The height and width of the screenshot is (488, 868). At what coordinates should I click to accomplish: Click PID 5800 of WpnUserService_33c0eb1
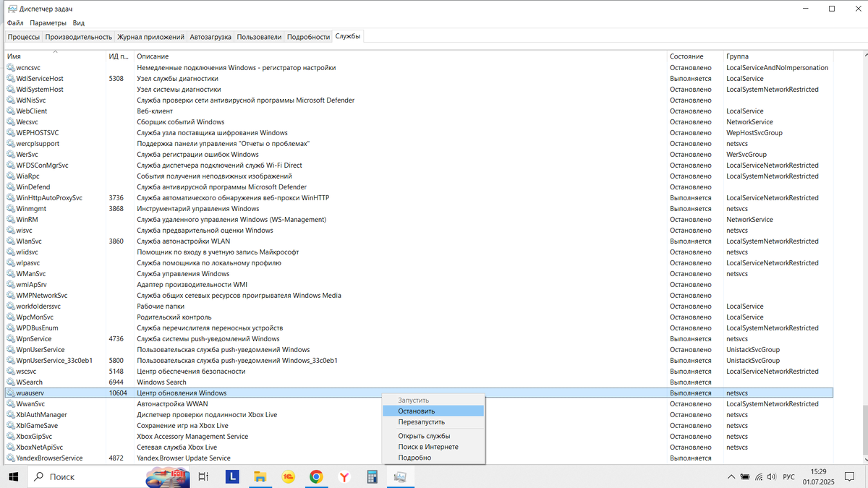click(116, 361)
